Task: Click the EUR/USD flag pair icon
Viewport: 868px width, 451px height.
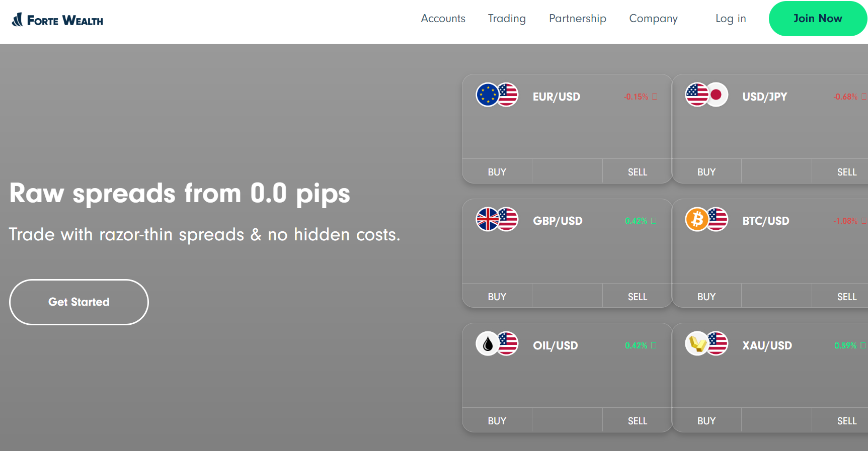Action: tap(497, 95)
